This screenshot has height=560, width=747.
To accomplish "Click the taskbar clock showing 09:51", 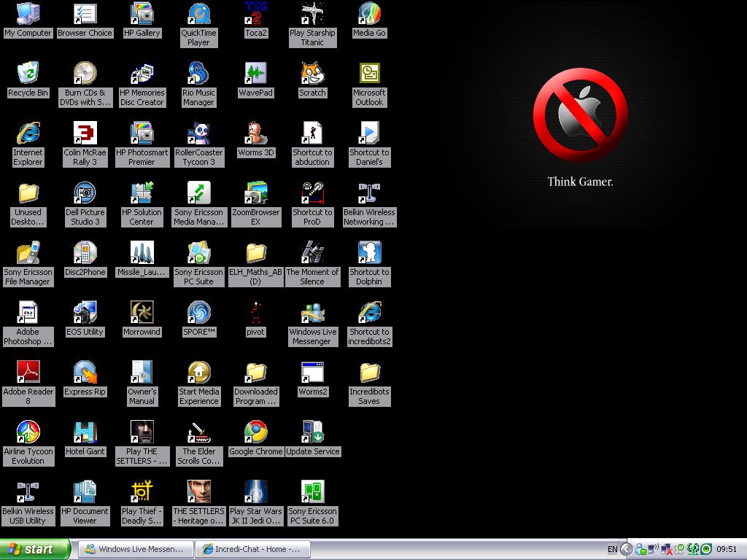I will 727,550.
